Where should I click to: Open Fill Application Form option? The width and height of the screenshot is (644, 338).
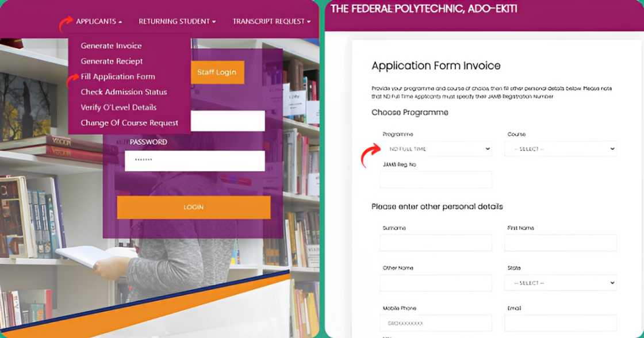tap(118, 76)
